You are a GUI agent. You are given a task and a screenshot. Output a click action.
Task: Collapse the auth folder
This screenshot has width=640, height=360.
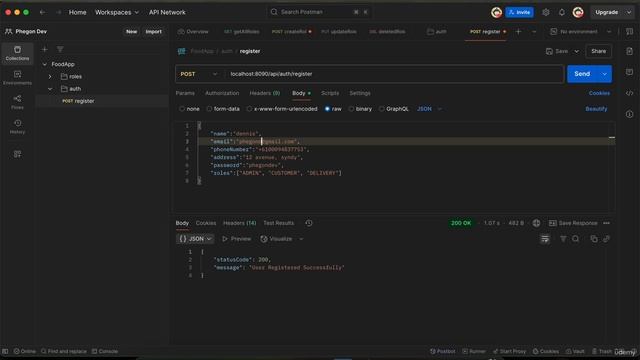[50, 89]
